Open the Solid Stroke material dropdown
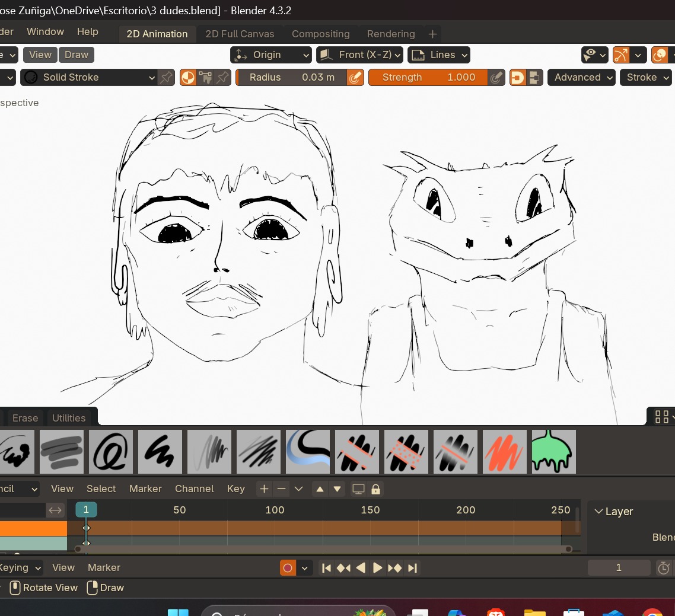The width and height of the screenshot is (675, 616). pyautogui.click(x=89, y=78)
